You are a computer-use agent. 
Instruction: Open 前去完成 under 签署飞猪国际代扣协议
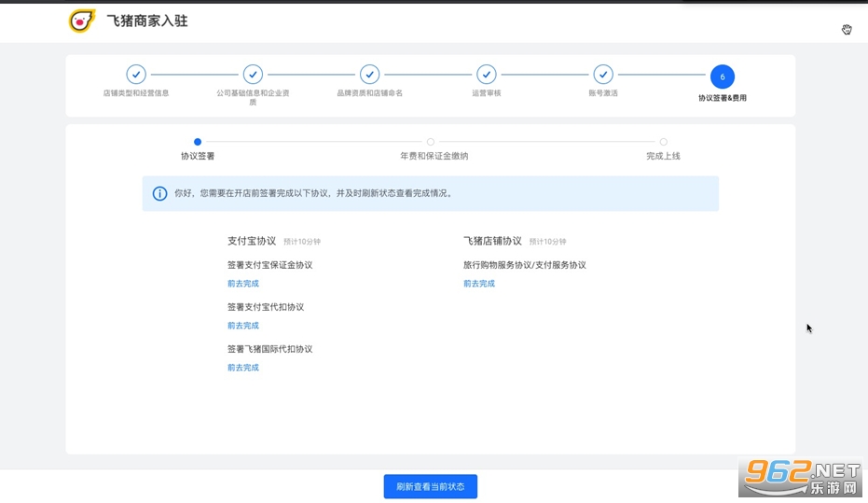pyautogui.click(x=243, y=368)
